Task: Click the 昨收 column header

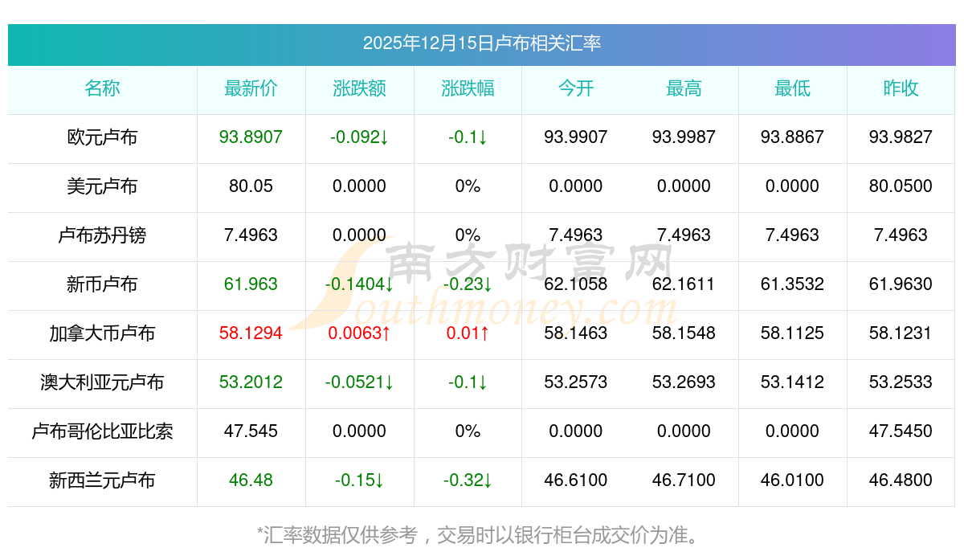Action: click(901, 89)
